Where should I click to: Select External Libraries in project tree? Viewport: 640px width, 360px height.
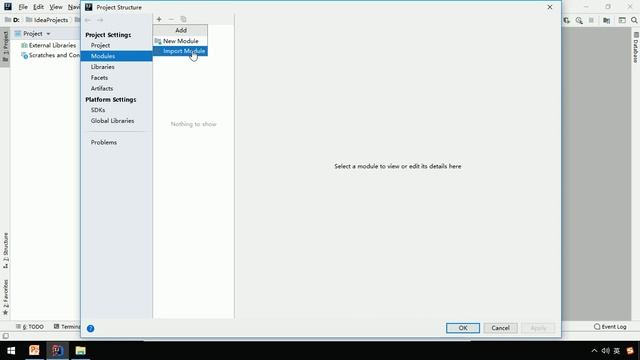[x=49, y=45]
